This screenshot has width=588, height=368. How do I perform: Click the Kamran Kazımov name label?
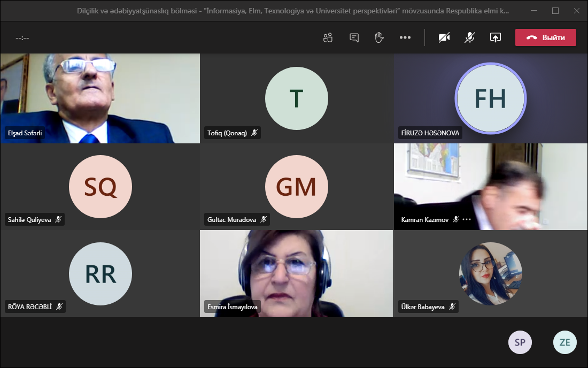pos(425,219)
